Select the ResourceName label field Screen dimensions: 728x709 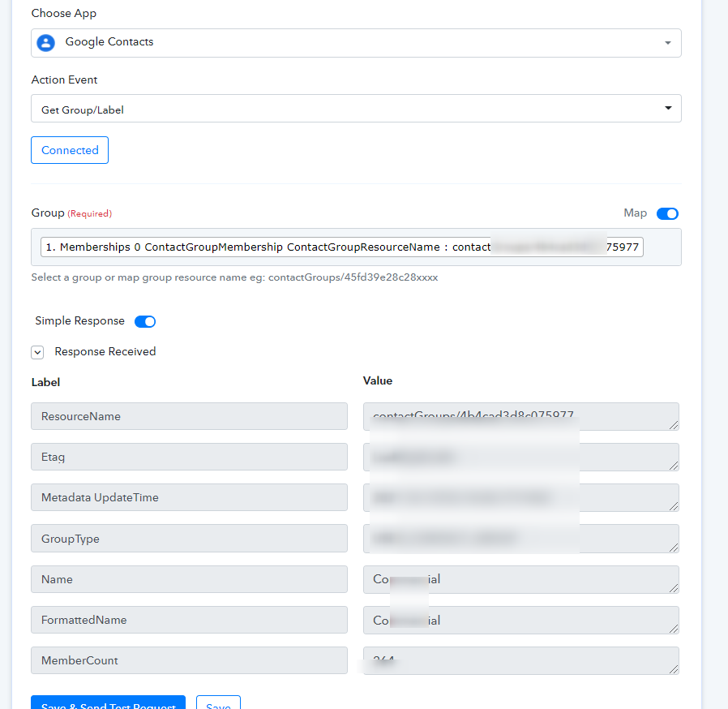[189, 416]
